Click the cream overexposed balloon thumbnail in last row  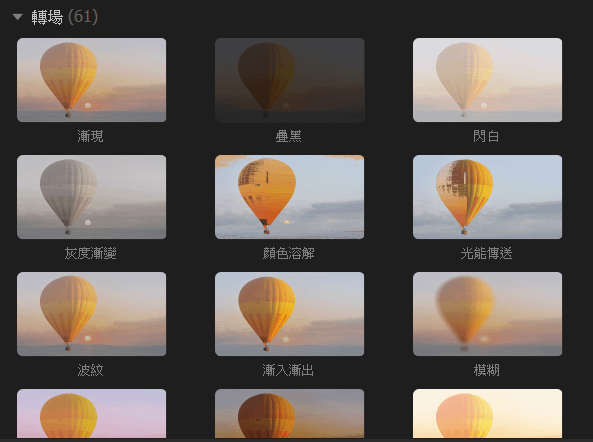[487, 414]
